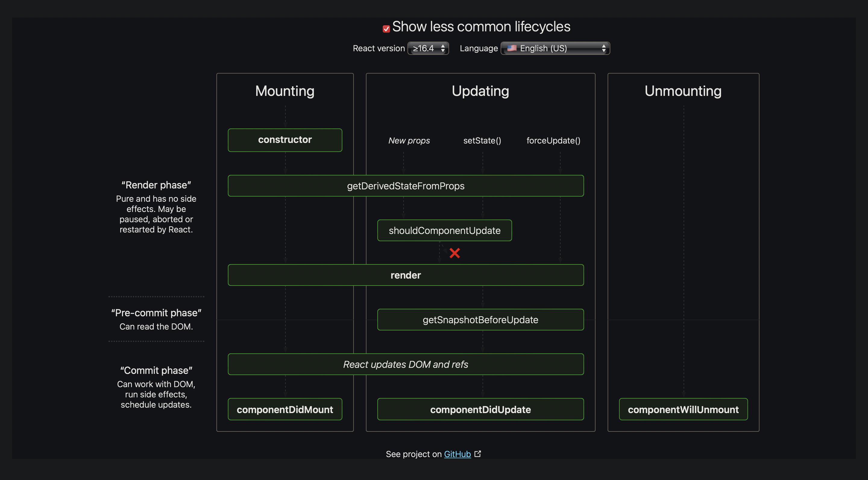Select the Mounting phase tab
The width and height of the screenshot is (868, 480).
284,90
